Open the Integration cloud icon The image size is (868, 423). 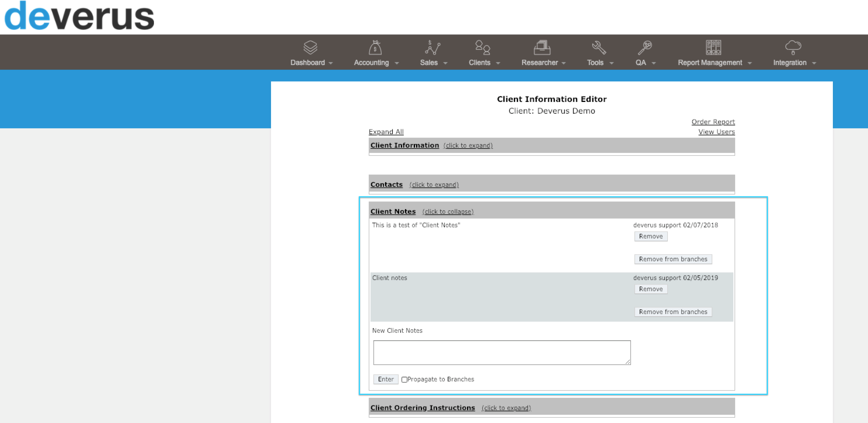pyautogui.click(x=793, y=47)
